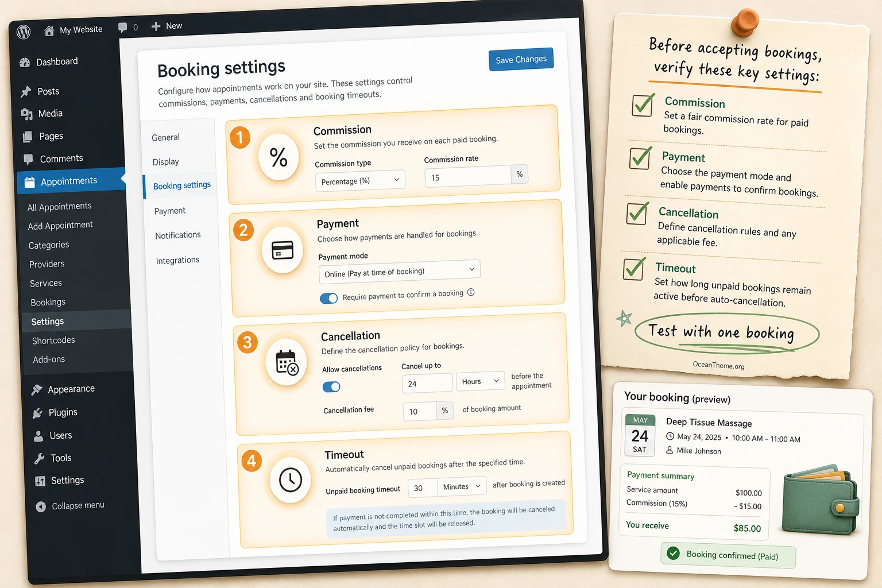The height and width of the screenshot is (588, 882).
Task: Click the Appearance paintbrush icon
Action: 37,390
